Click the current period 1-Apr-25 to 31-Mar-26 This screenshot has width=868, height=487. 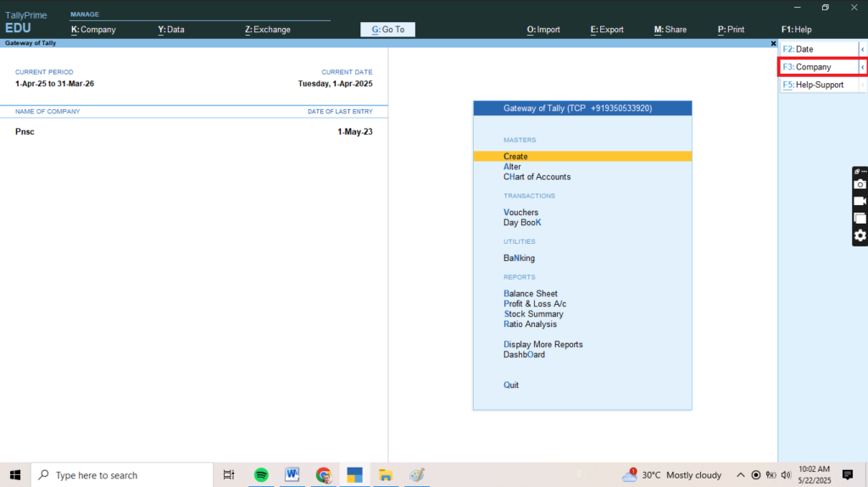coord(55,84)
